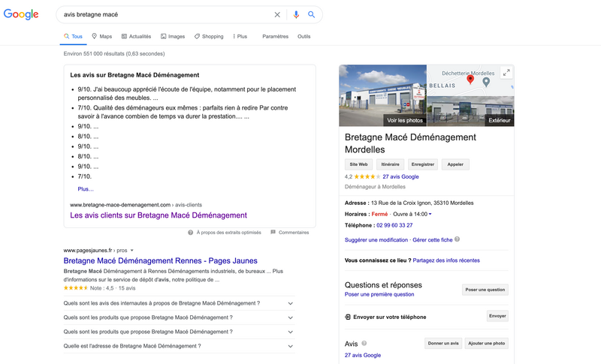Click the 'Bretagne Macé Déménagement Mordelles' title
The image size is (601, 364).
point(410,143)
